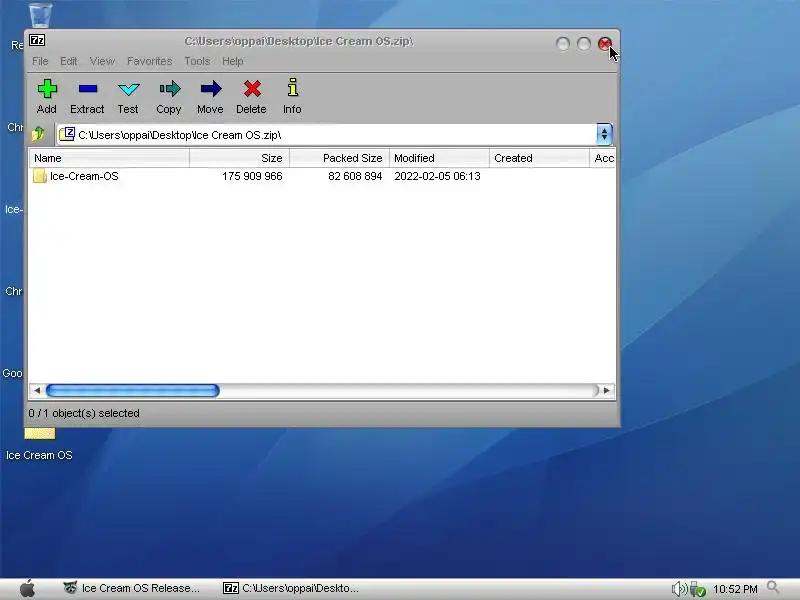Sort by Modified column

click(439, 158)
